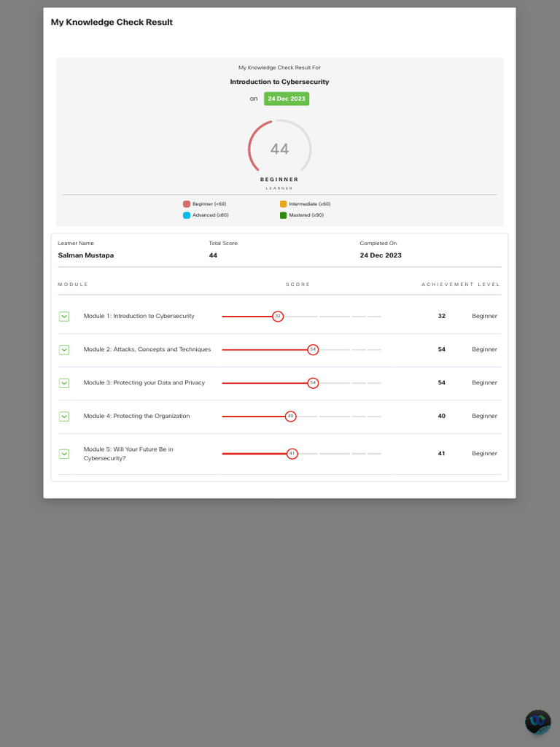Screen dimensions: 560x747
Task: Click the Module 2 score marker 54
Action: point(313,349)
